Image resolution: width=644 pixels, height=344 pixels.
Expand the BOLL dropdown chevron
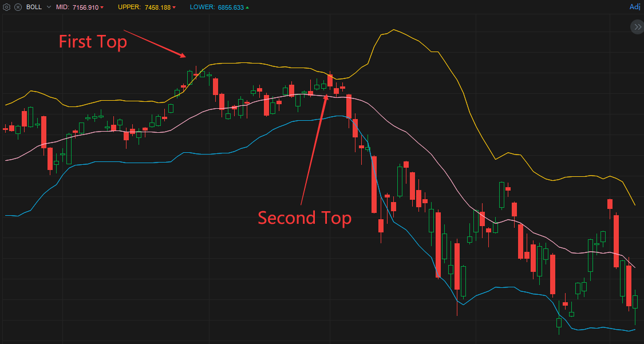49,7
